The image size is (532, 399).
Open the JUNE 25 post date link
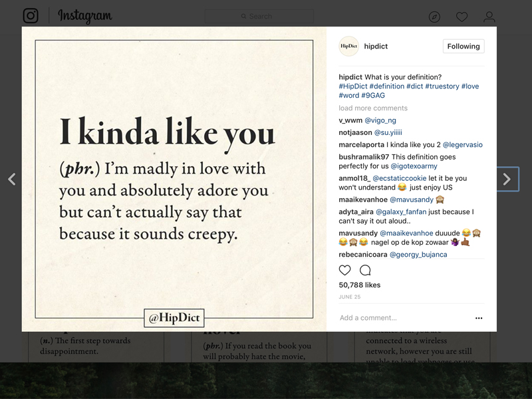click(x=350, y=297)
